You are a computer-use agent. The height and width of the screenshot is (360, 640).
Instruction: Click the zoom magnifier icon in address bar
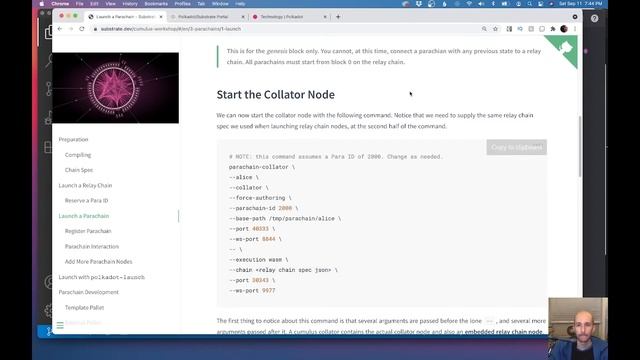point(484,29)
